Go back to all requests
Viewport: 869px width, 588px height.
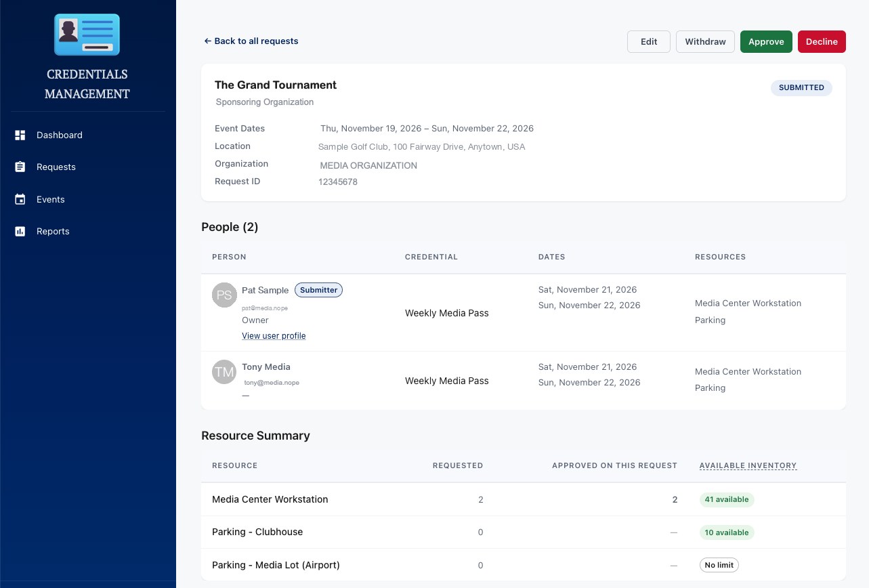pyautogui.click(x=251, y=41)
